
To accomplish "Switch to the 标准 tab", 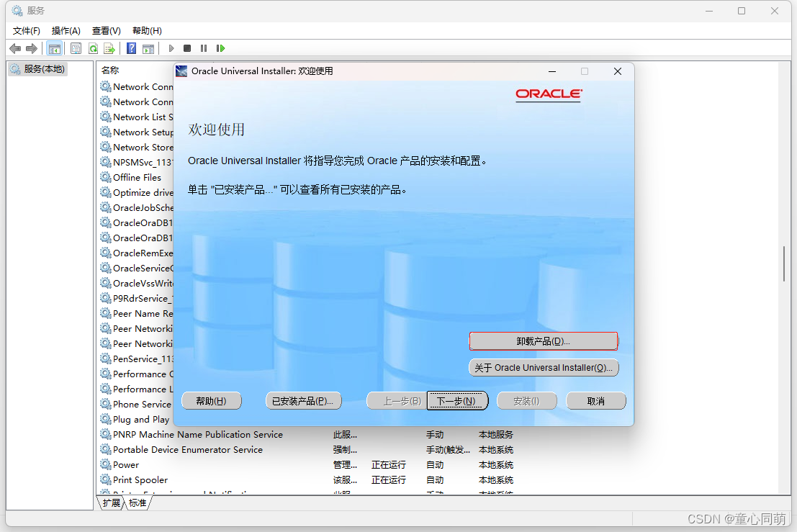I will coord(138,503).
